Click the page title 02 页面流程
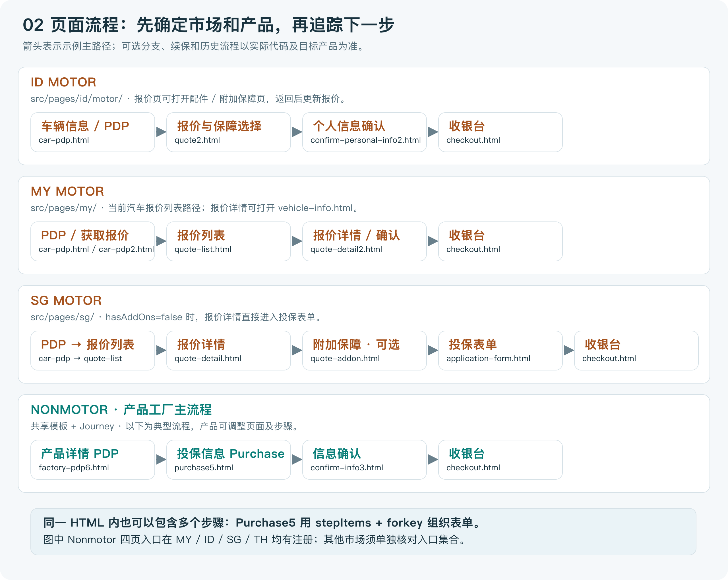The width and height of the screenshot is (728, 580). coord(208,25)
